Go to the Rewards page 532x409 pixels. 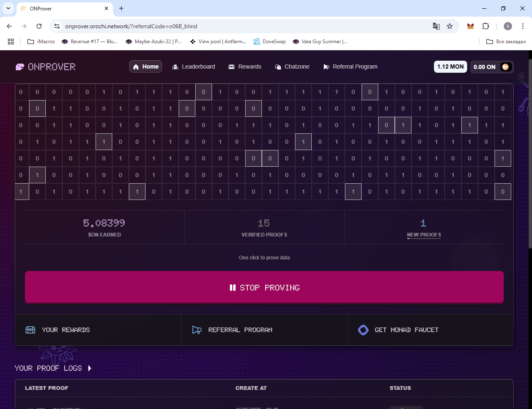245,67
